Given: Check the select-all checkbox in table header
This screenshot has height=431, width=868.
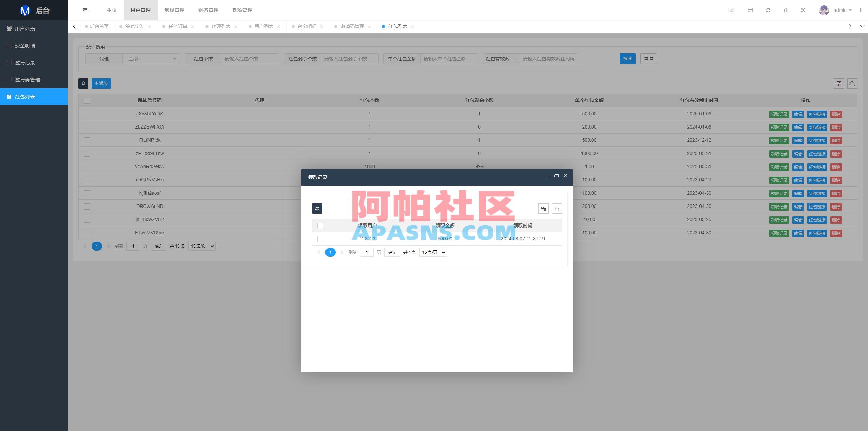Looking at the screenshot, I should click(87, 100).
